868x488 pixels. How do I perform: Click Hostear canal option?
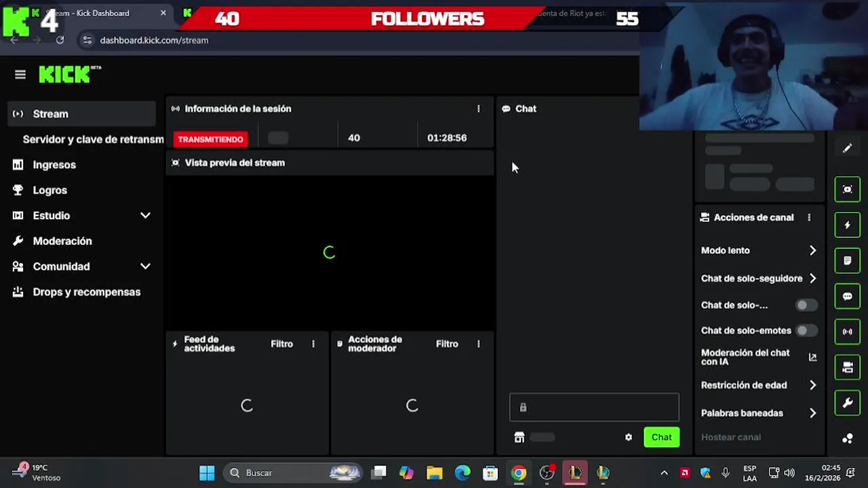tap(731, 437)
